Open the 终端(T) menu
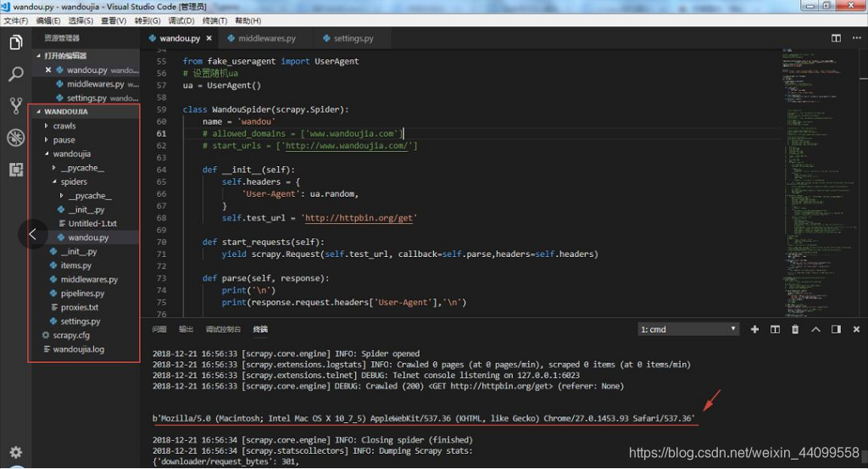 [214, 20]
